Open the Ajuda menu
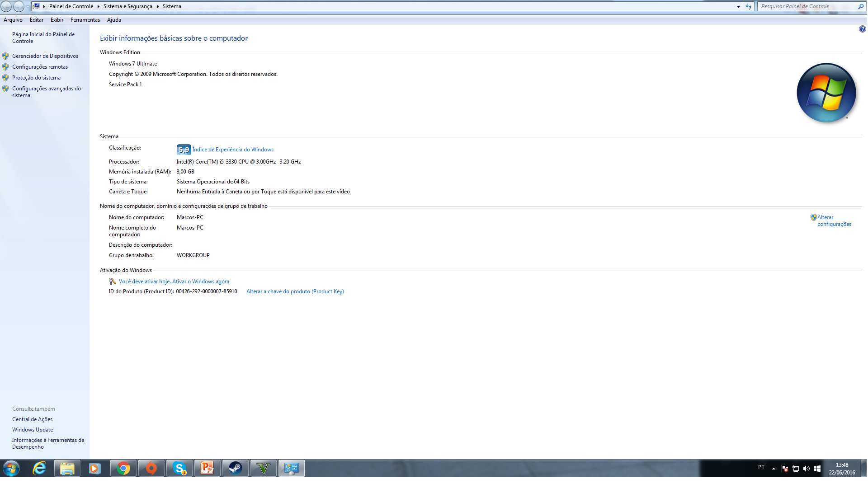868x488 pixels. coord(114,20)
